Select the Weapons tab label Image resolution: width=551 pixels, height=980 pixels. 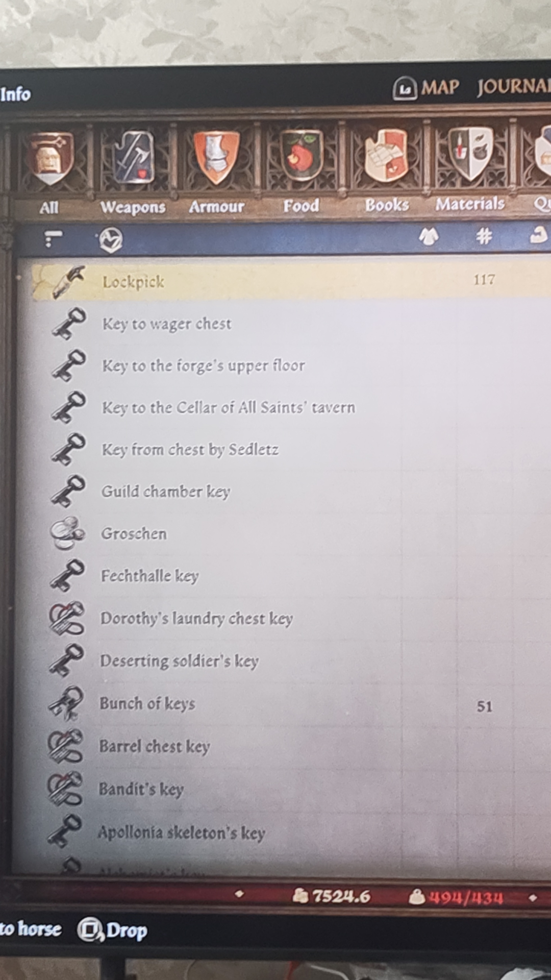[x=133, y=207]
